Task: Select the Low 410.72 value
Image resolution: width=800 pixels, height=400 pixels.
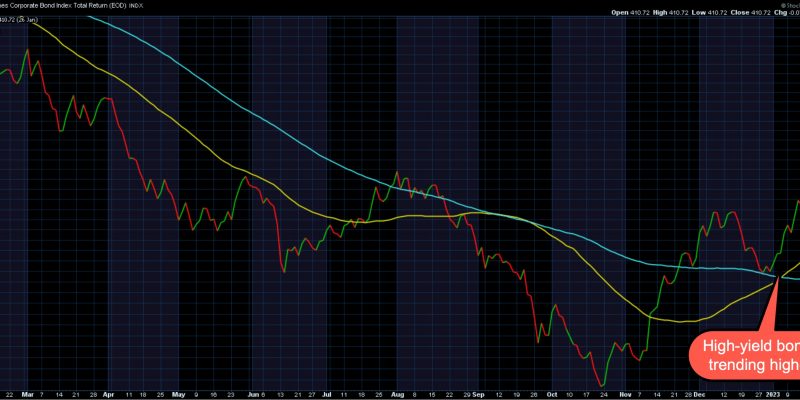Action: click(x=711, y=12)
